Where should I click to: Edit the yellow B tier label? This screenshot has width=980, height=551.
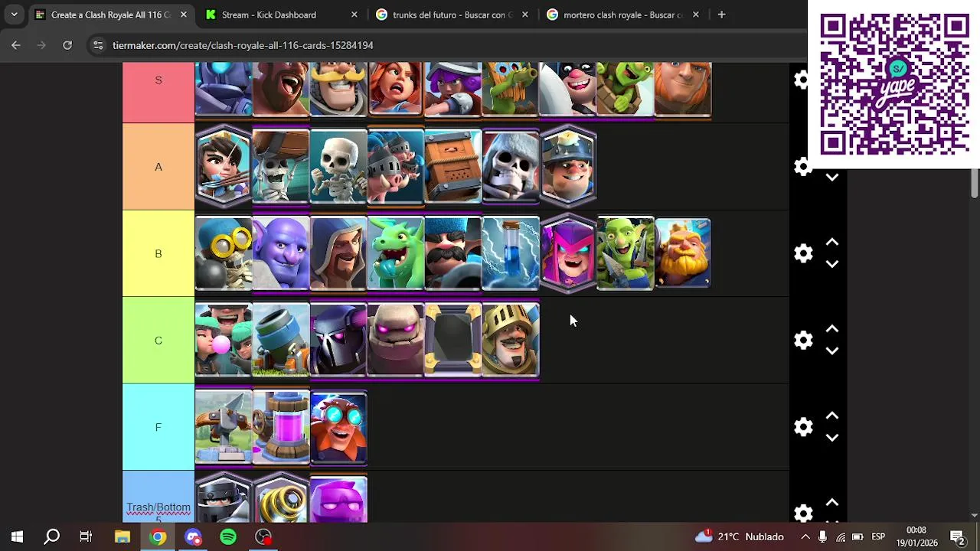pos(158,253)
